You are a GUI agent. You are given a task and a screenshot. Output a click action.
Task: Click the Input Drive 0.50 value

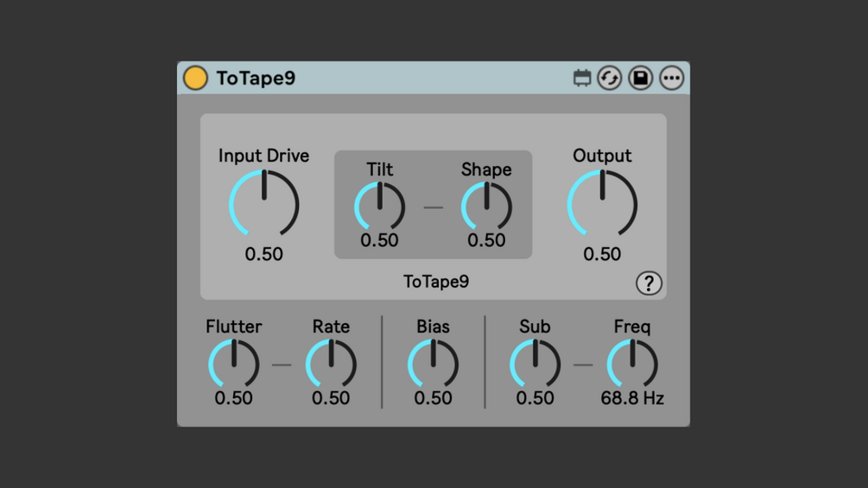coord(264,254)
